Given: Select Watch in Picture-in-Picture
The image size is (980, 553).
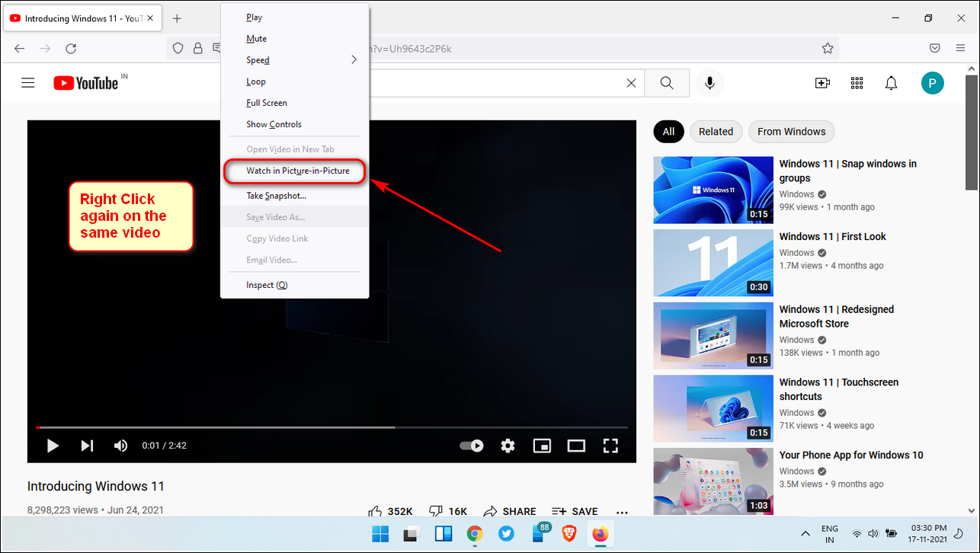Looking at the screenshot, I should click(x=295, y=171).
